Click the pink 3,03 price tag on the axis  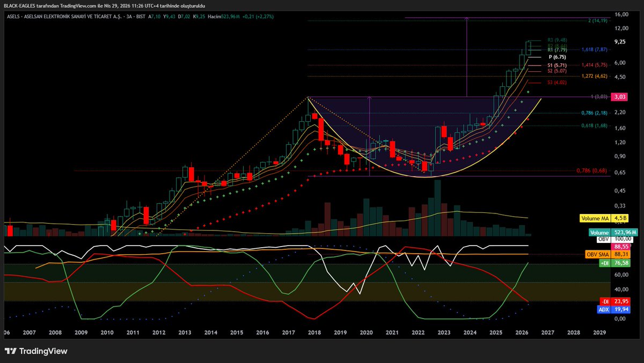[620, 97]
